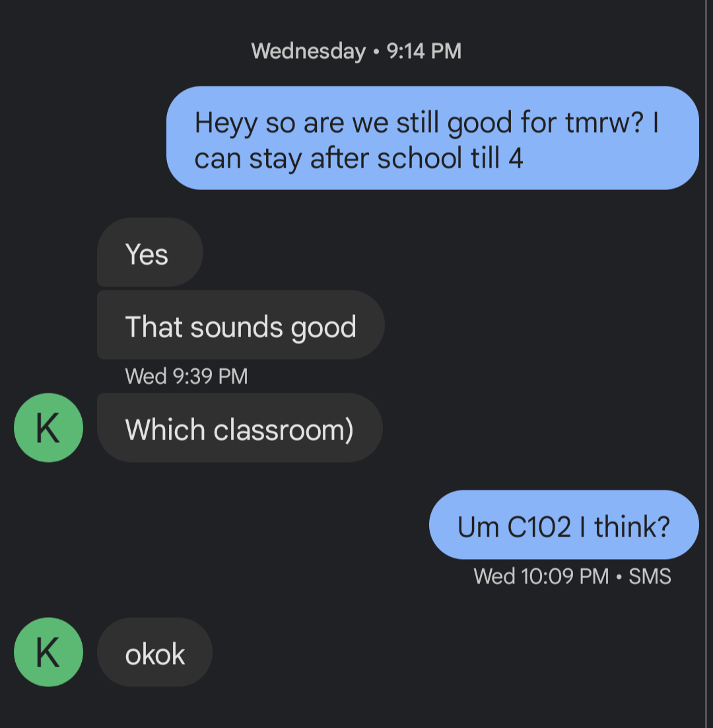Click the "Wed 9:39 PM" timestamp
Screen dimensions: 713x728
[186, 376]
